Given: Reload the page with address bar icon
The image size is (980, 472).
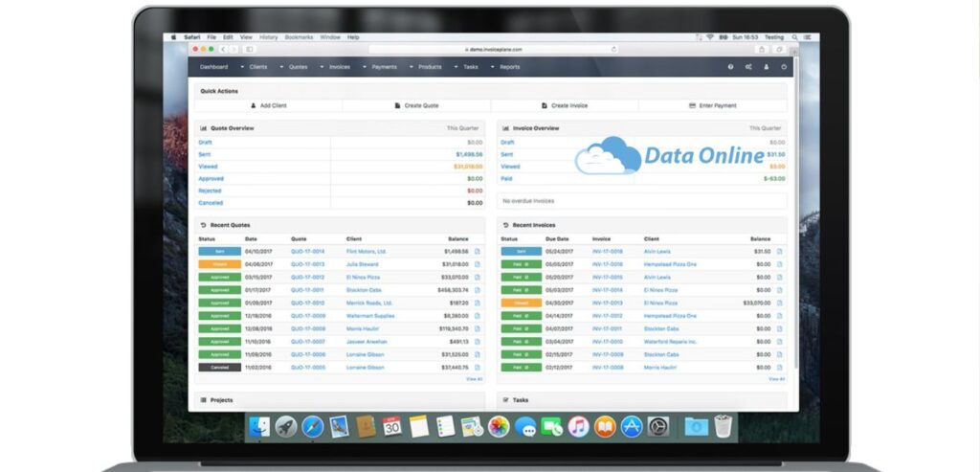Looking at the screenshot, I should point(613,50).
